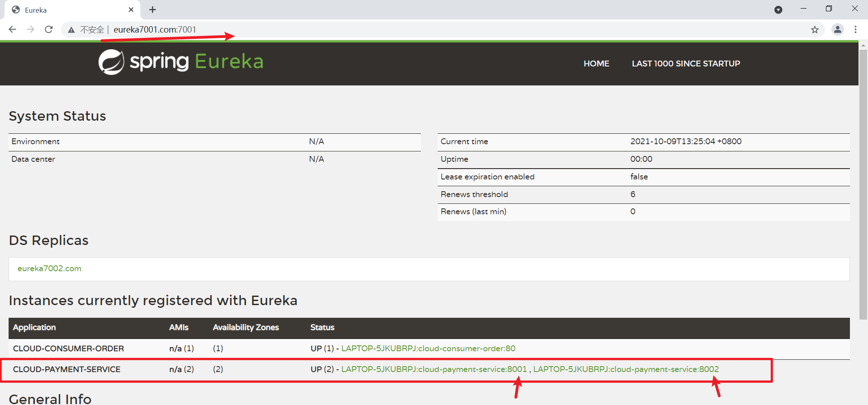Click the Uptime value 00:00

tap(641, 159)
